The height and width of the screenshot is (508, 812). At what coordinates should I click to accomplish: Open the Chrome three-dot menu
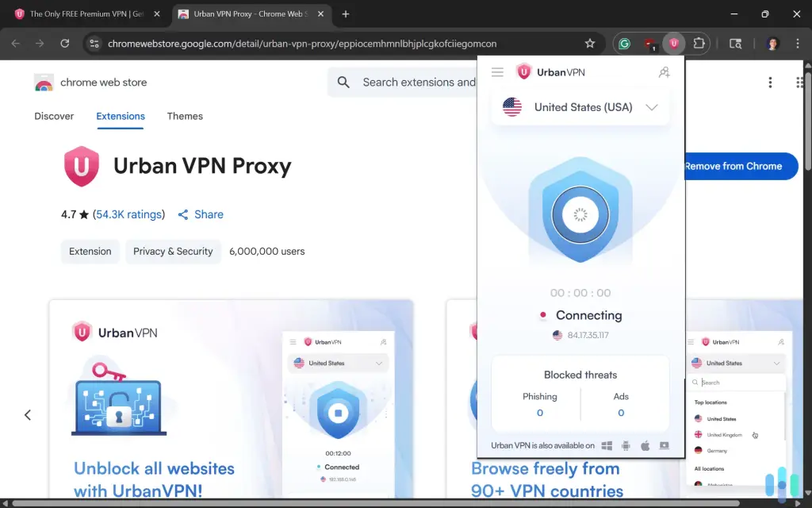[798, 44]
